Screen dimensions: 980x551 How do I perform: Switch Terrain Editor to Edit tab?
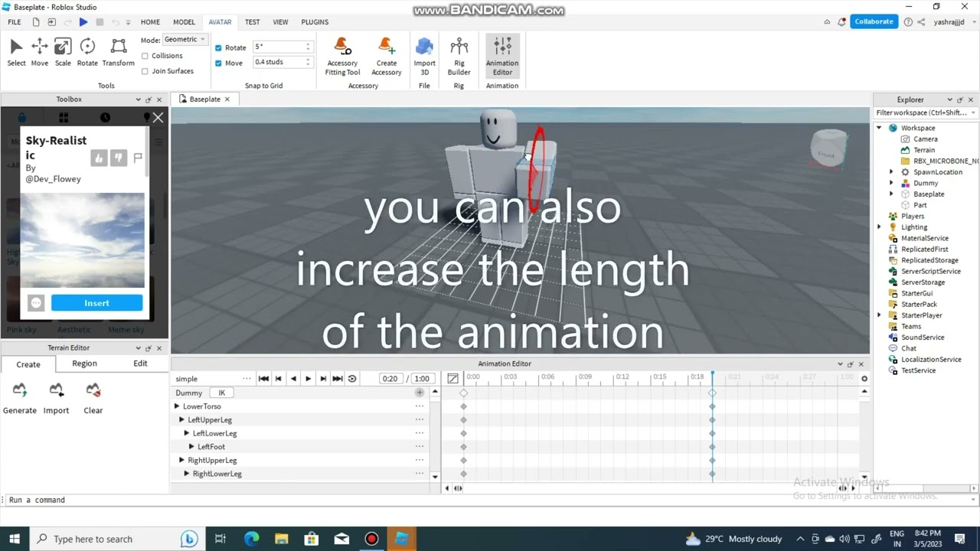[x=140, y=364]
